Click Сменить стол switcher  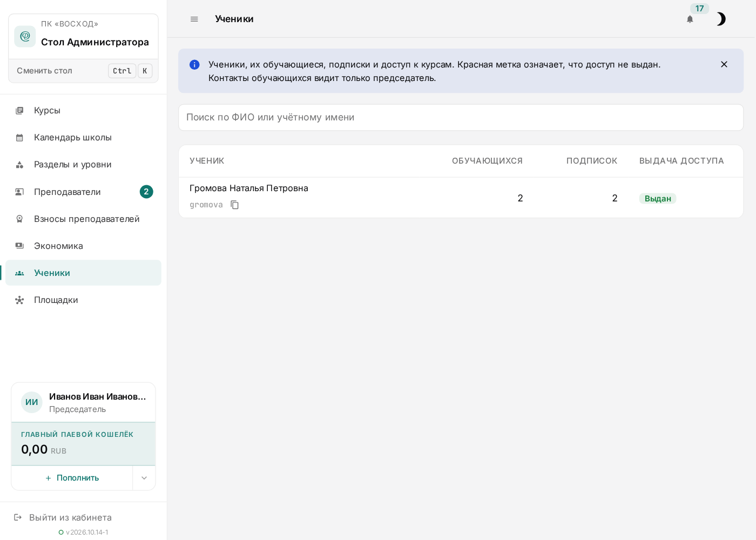(x=83, y=71)
